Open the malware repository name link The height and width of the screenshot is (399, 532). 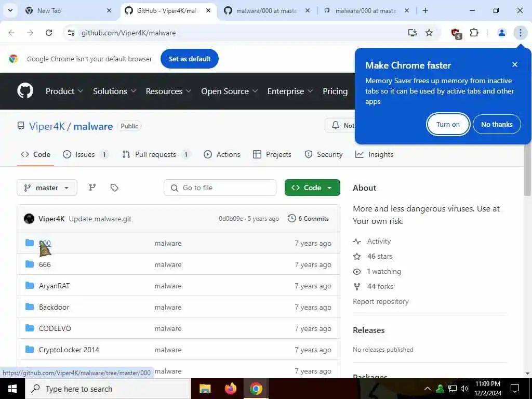(93, 126)
